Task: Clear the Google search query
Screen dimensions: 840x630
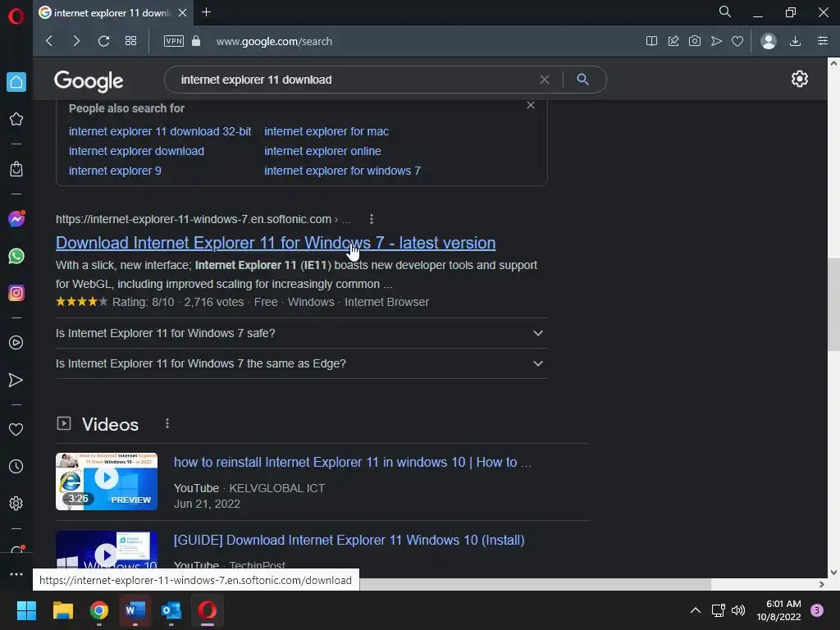Action: 545,80
